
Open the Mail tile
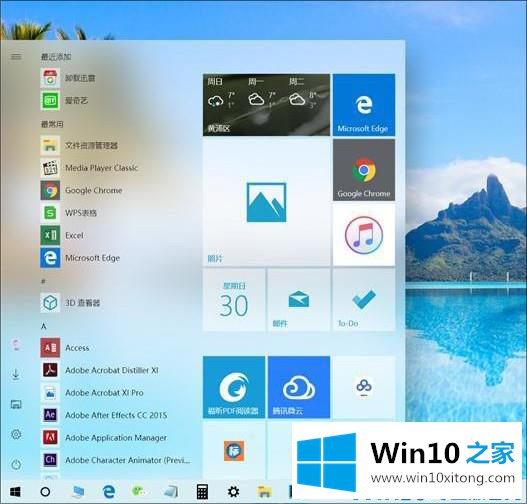tap(299, 300)
